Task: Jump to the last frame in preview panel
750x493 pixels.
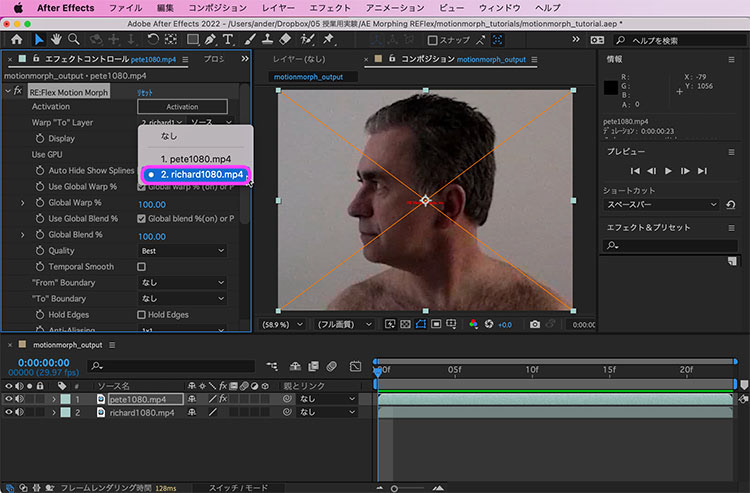Action: coord(702,171)
